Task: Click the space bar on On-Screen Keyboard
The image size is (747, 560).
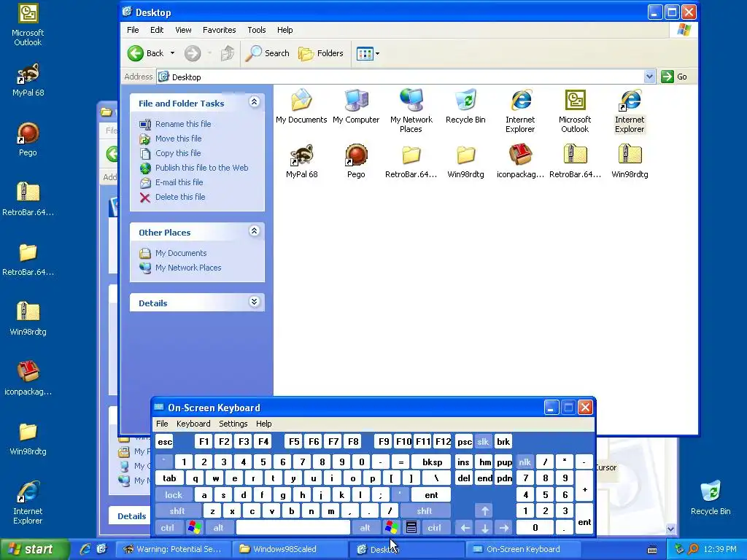Action: click(293, 528)
